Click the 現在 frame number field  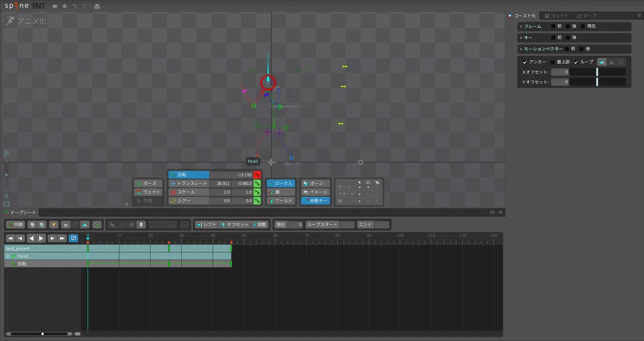(296, 225)
